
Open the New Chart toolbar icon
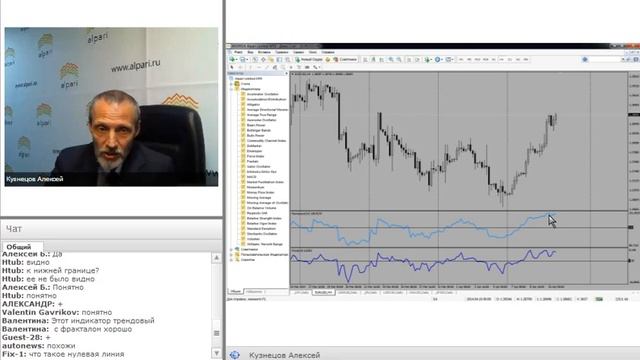(232, 60)
